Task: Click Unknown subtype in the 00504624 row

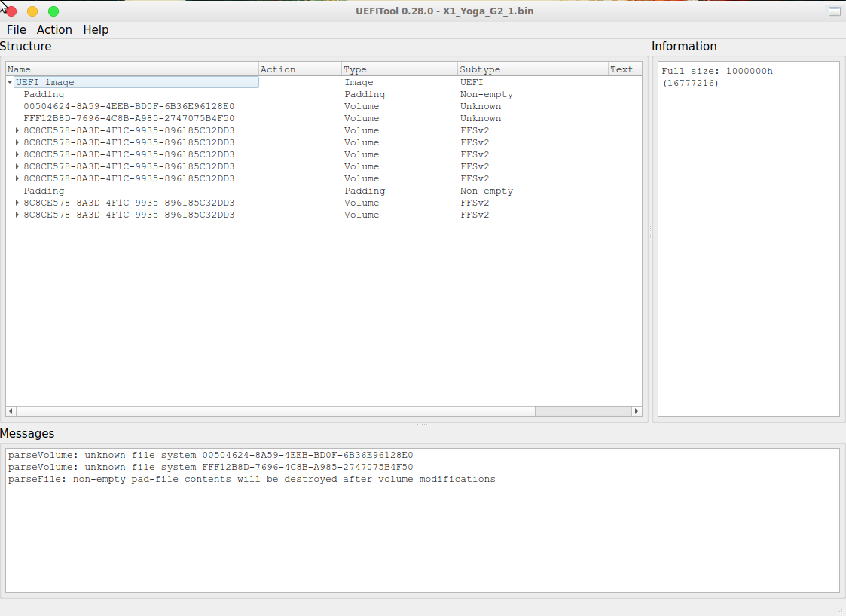Action: click(x=480, y=106)
